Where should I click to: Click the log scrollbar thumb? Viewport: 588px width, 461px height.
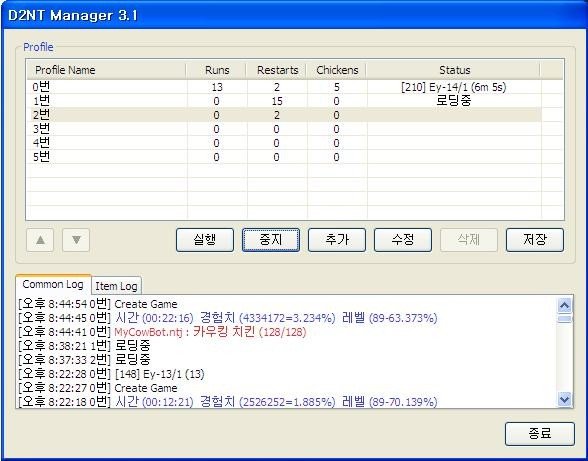coord(564,319)
